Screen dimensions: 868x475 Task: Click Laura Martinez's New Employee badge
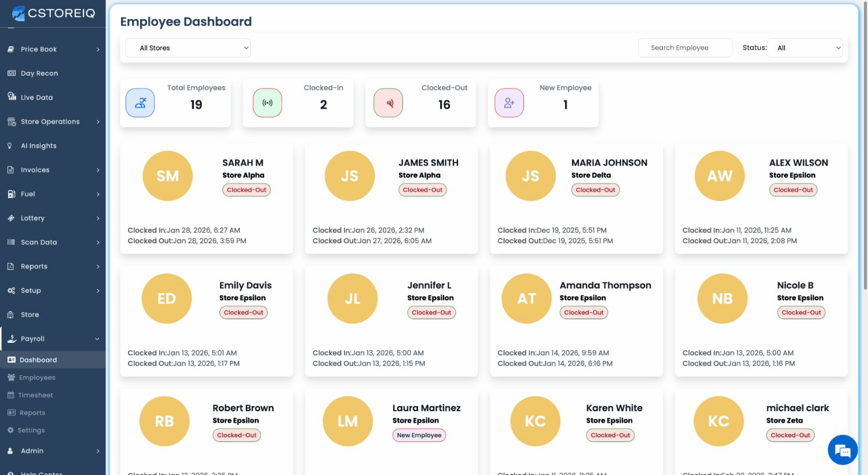tap(419, 436)
